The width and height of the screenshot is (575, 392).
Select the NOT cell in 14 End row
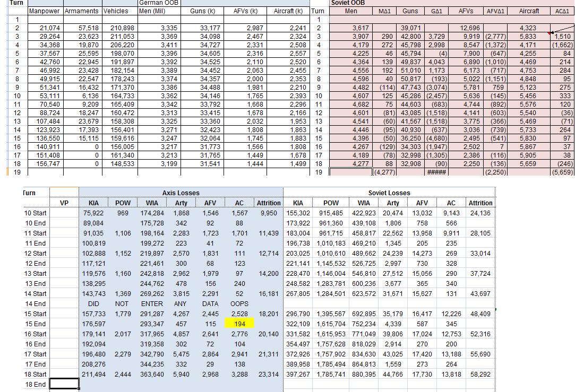(x=122, y=304)
